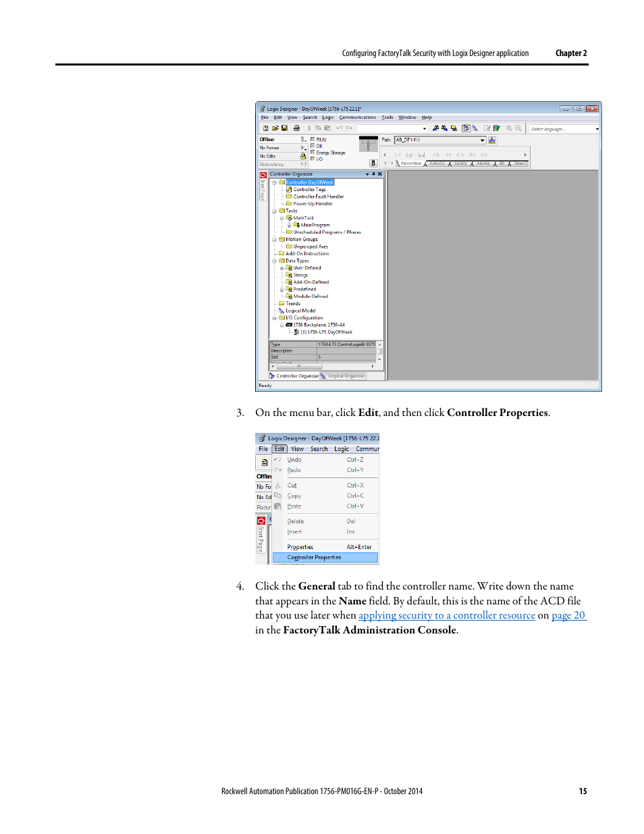Click the Energy Storage indicator box
644x834 pixels.
(x=313, y=153)
